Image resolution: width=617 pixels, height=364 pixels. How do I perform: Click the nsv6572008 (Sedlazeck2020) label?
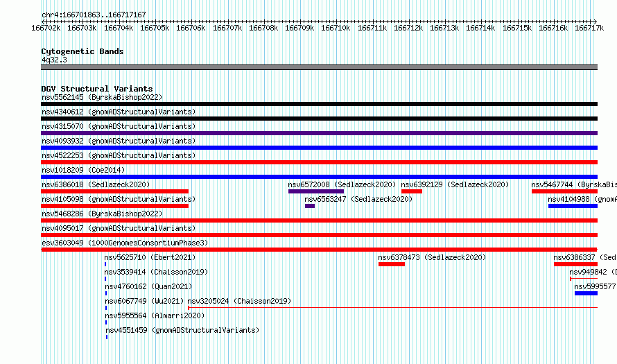point(342,184)
